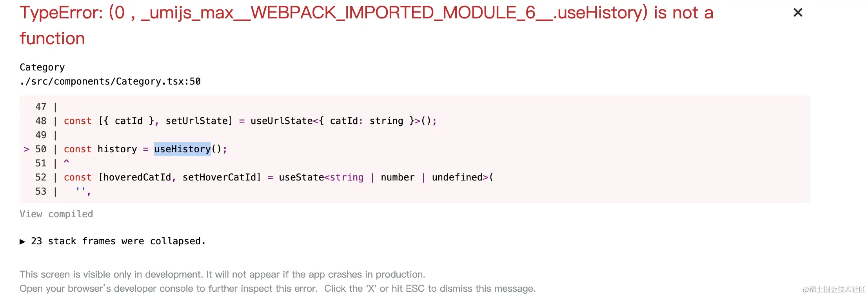Screen dimensions: 868x296
Task: Click the 稀土掘金技术社区 watermark
Action: (833, 289)
